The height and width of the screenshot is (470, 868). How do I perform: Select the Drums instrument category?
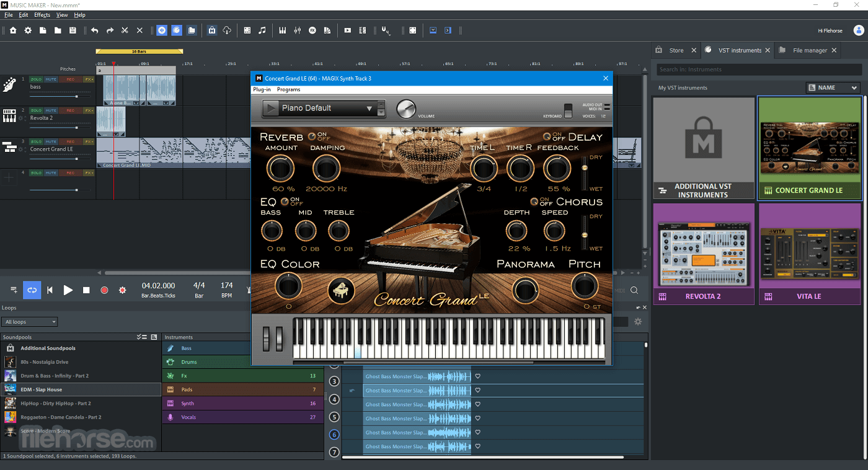point(243,361)
